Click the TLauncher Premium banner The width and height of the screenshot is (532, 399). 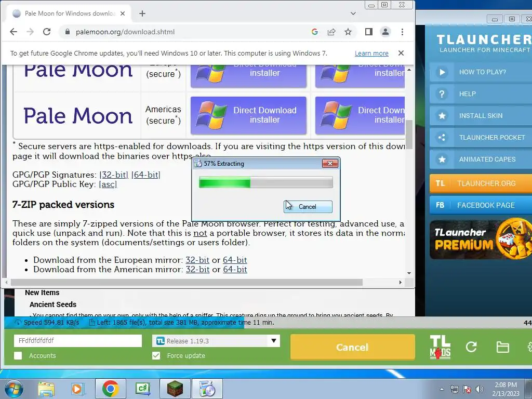click(481, 240)
